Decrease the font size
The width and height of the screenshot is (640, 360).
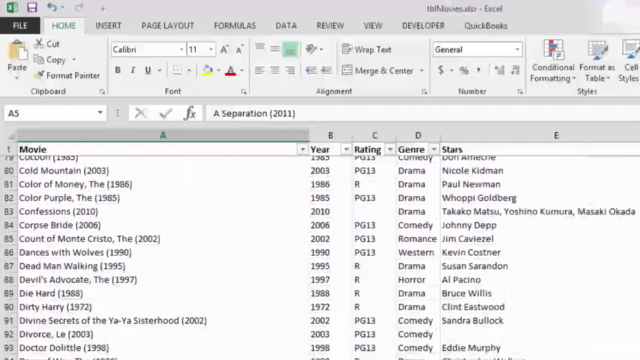[240, 49]
